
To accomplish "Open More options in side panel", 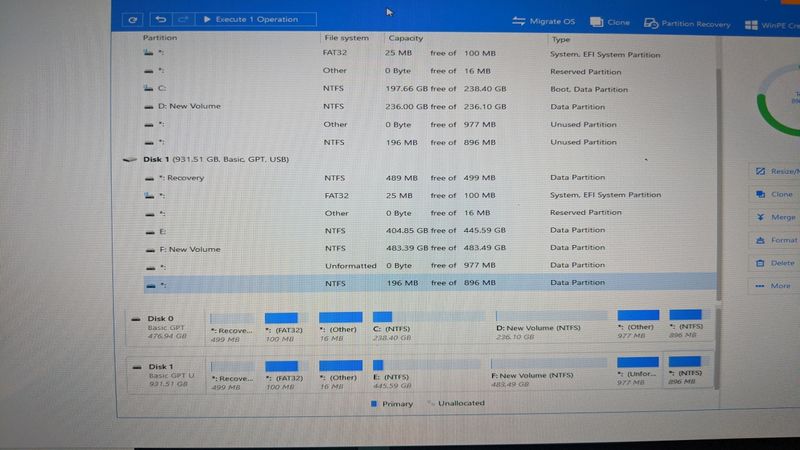I will [x=774, y=286].
